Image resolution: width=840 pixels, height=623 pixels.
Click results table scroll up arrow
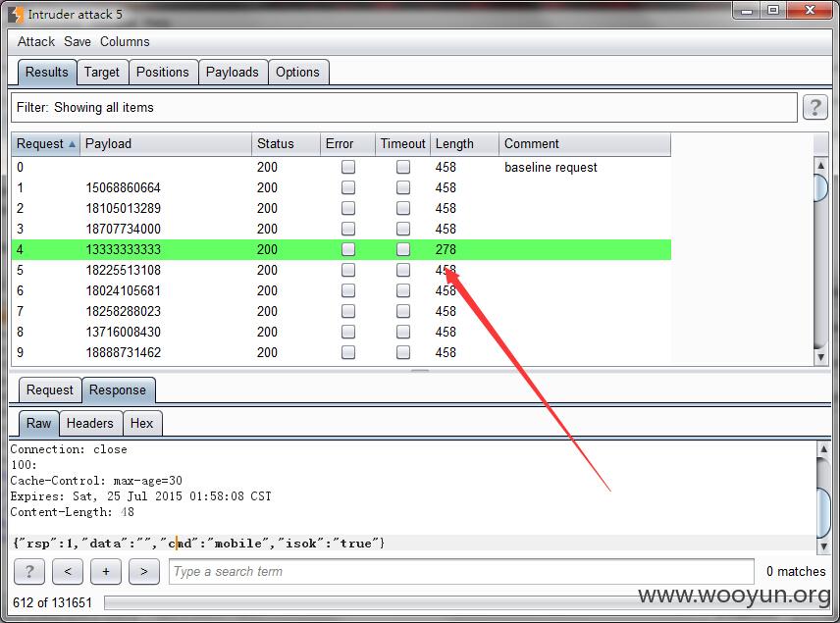820,166
